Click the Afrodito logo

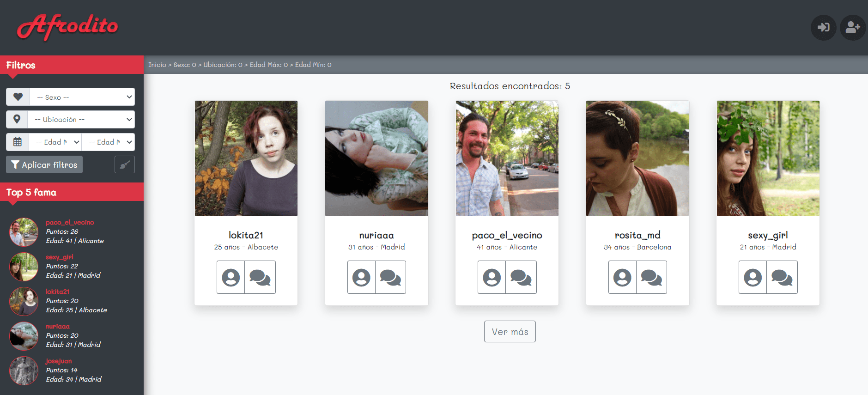point(67,27)
